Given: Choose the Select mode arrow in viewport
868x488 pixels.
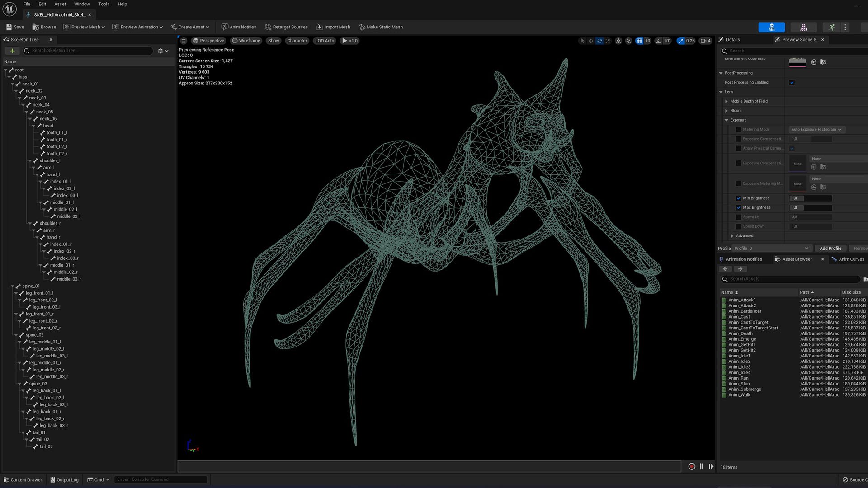Looking at the screenshot, I should point(582,41).
